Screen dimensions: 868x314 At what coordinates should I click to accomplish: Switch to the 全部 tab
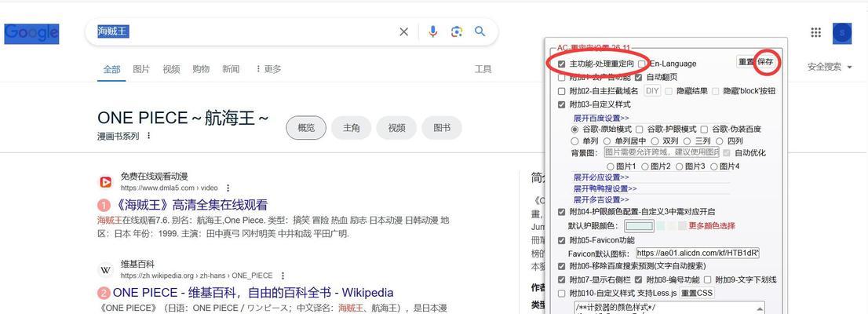(111, 69)
